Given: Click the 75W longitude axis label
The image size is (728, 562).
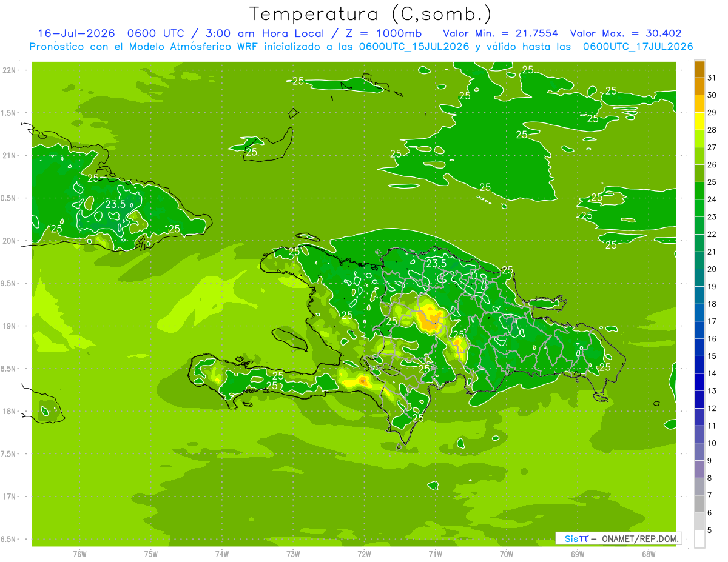Looking at the screenshot, I should 151,554.
